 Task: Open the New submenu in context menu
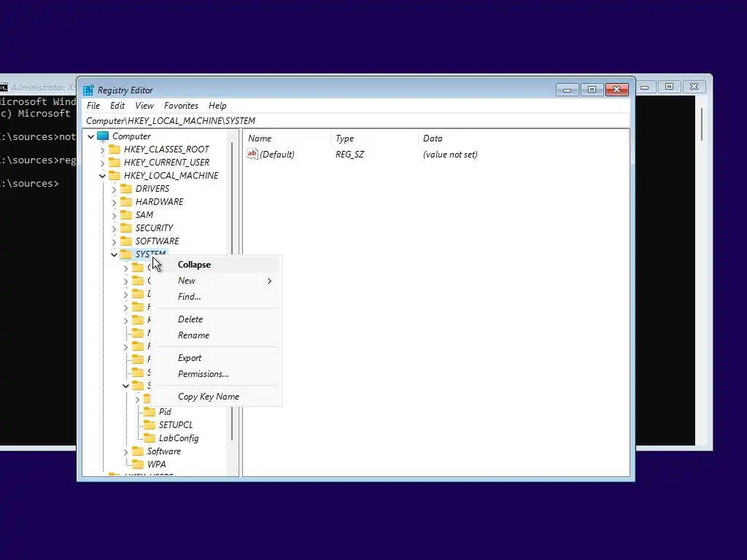click(217, 281)
